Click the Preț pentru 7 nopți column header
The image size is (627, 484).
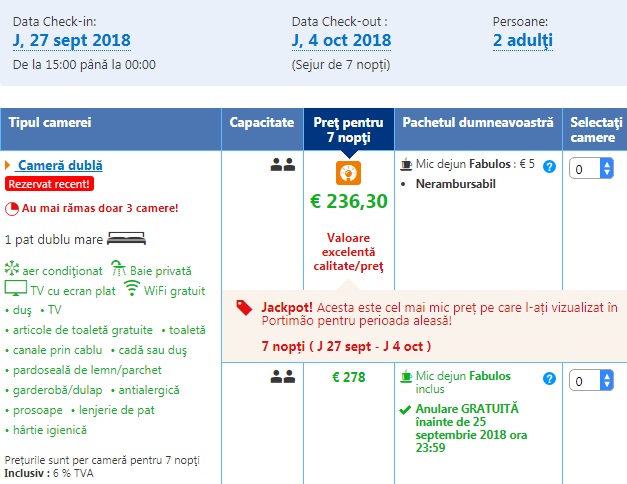348,129
